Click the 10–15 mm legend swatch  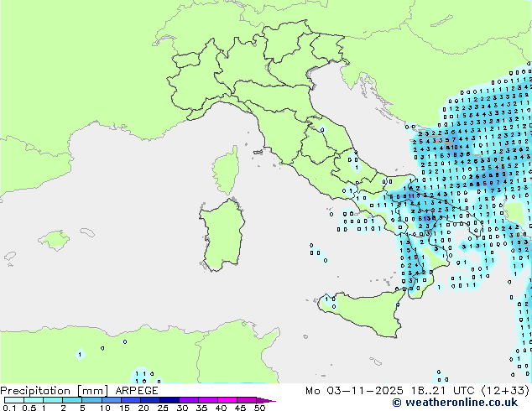click(x=111, y=400)
